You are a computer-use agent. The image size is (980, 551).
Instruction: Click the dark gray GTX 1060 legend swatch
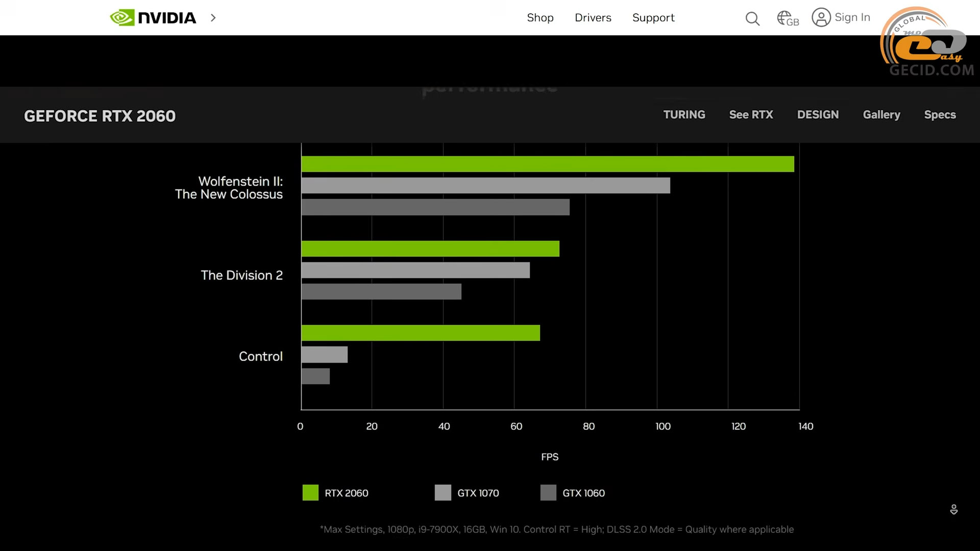point(548,493)
